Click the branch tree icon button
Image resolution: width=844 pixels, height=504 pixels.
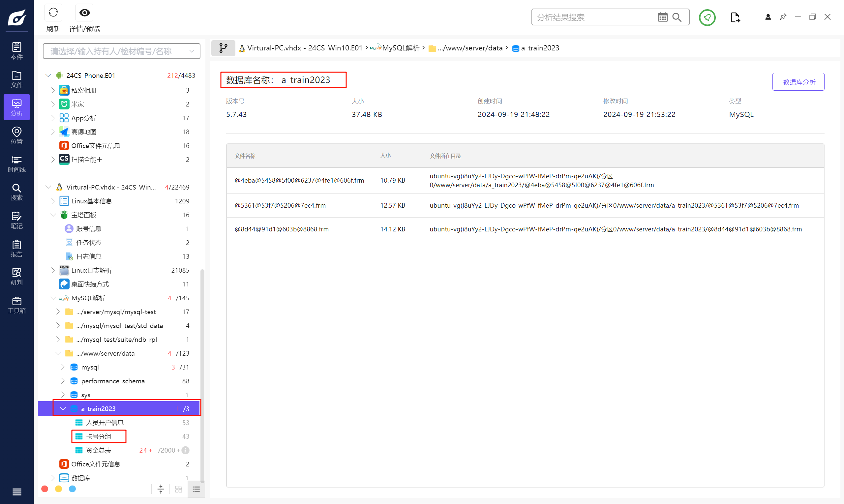[x=223, y=48]
